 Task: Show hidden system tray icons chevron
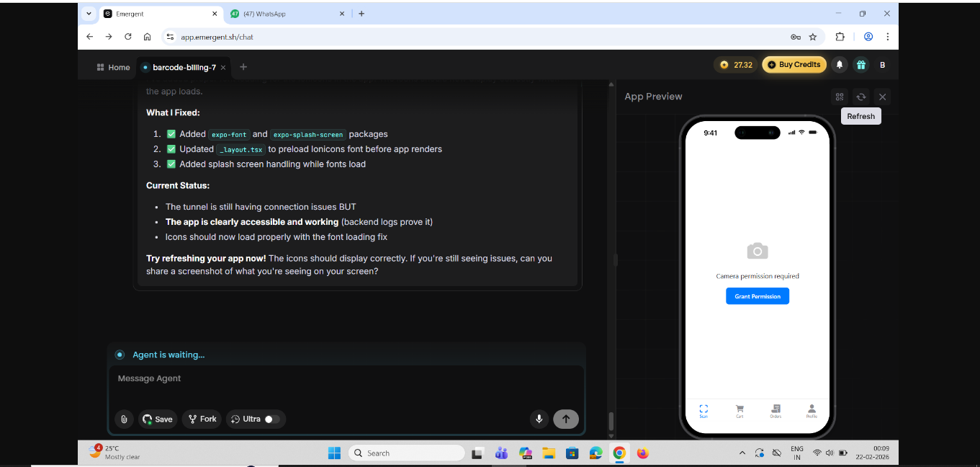coord(742,453)
